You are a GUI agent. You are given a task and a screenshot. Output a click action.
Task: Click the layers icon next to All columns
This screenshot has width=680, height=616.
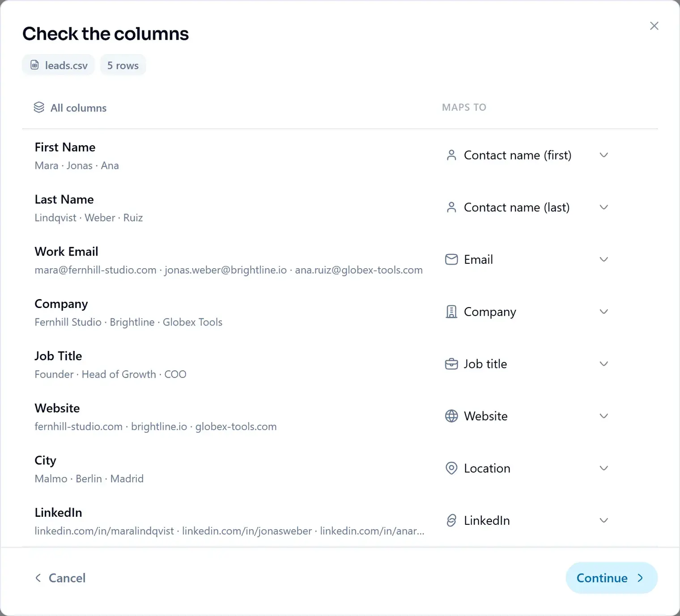tap(39, 107)
